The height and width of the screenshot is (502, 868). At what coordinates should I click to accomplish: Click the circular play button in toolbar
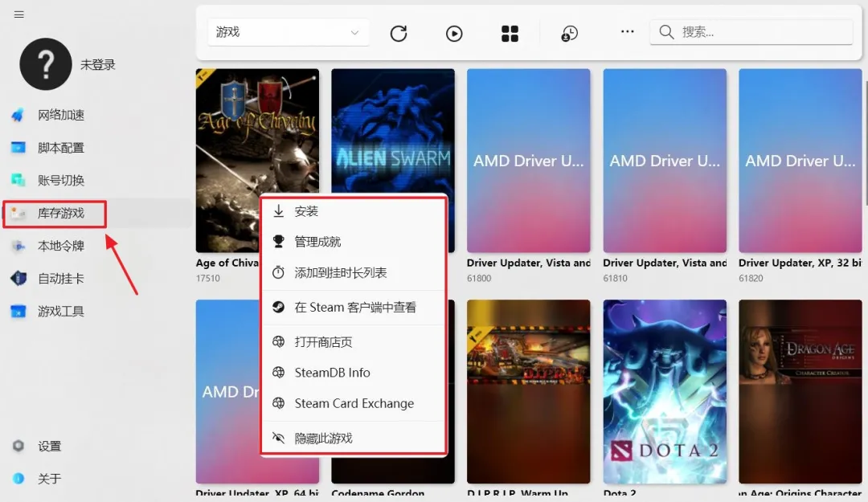(454, 33)
